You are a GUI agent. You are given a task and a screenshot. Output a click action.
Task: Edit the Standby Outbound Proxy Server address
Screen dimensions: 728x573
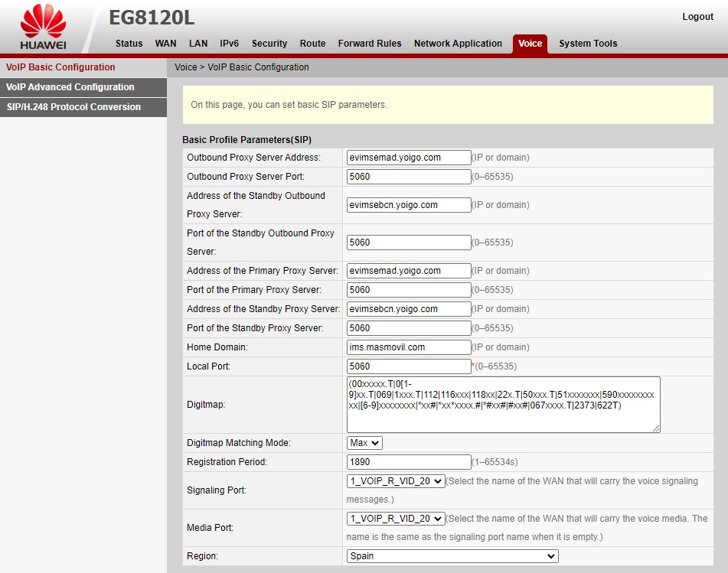coord(409,205)
